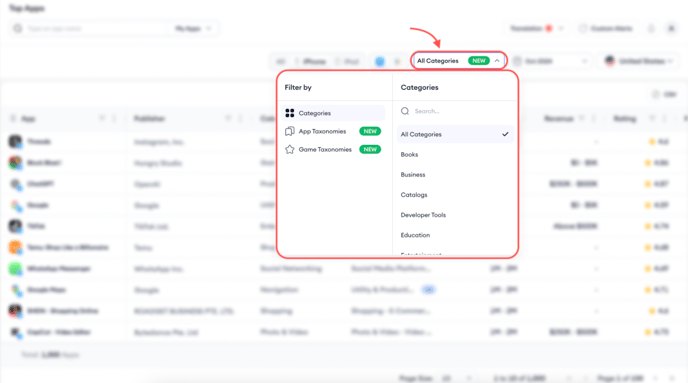Image resolution: width=688 pixels, height=383 pixels.
Task: Click the All Categories filter label
Action: point(437,61)
